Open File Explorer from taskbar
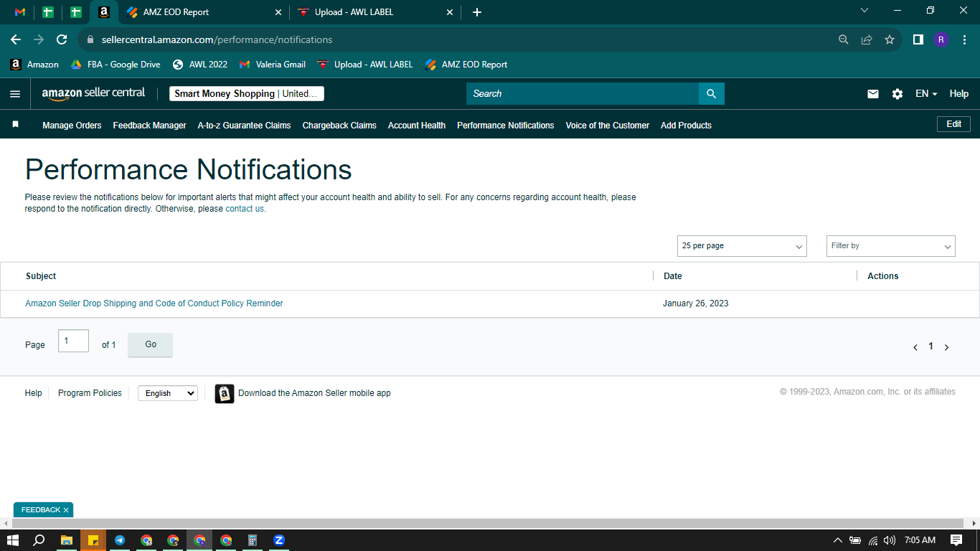The height and width of the screenshot is (551, 980). pos(66,540)
